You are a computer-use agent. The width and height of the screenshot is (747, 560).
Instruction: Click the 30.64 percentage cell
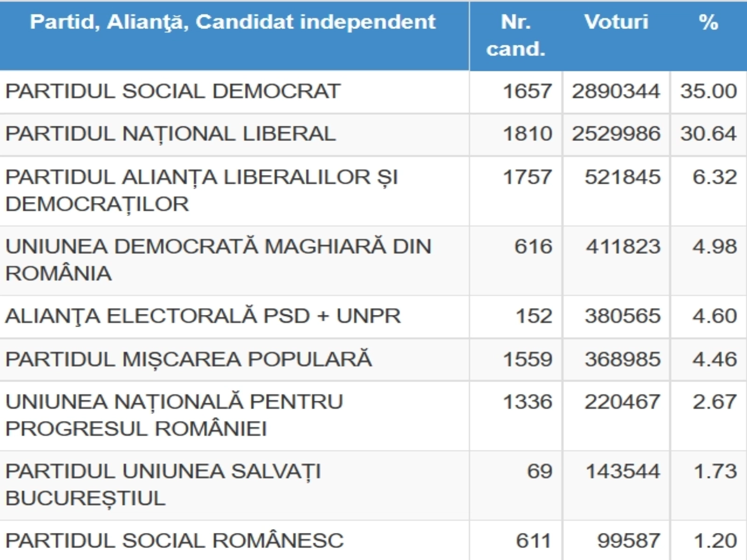pyautogui.click(x=708, y=134)
